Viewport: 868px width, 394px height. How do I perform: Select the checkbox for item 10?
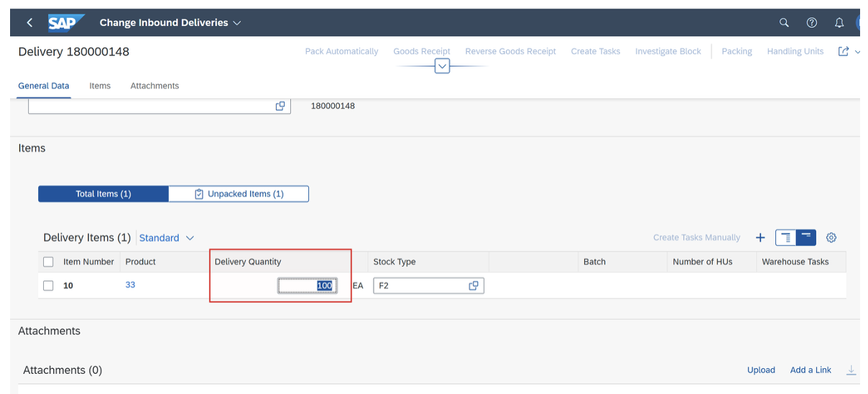click(x=48, y=285)
